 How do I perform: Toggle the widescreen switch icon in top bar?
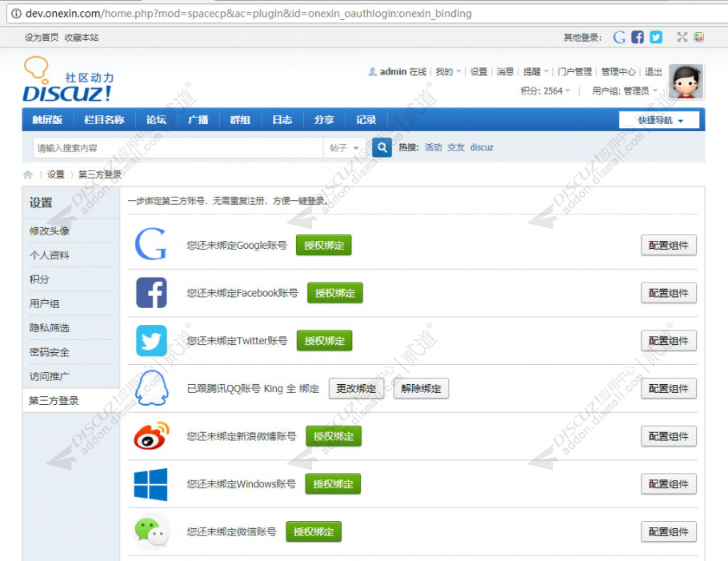click(682, 37)
